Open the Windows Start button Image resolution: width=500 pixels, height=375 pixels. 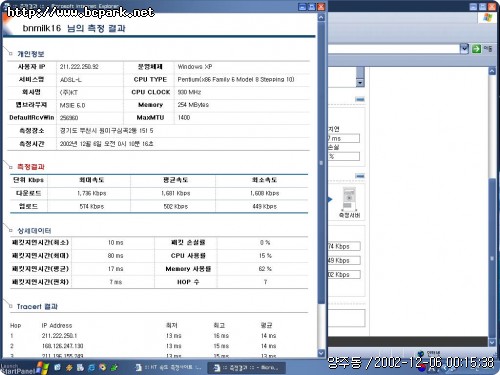click(x=24, y=368)
